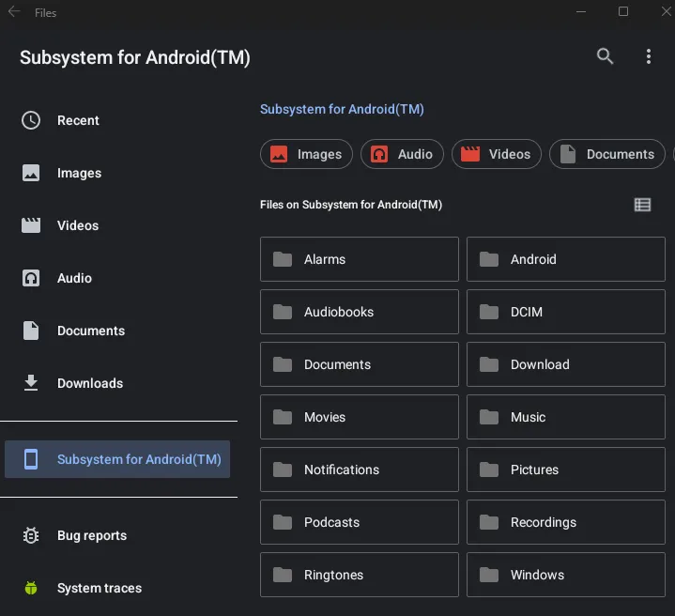The width and height of the screenshot is (675, 616).
Task: Open the DCIM folder icon
Action: (x=489, y=312)
